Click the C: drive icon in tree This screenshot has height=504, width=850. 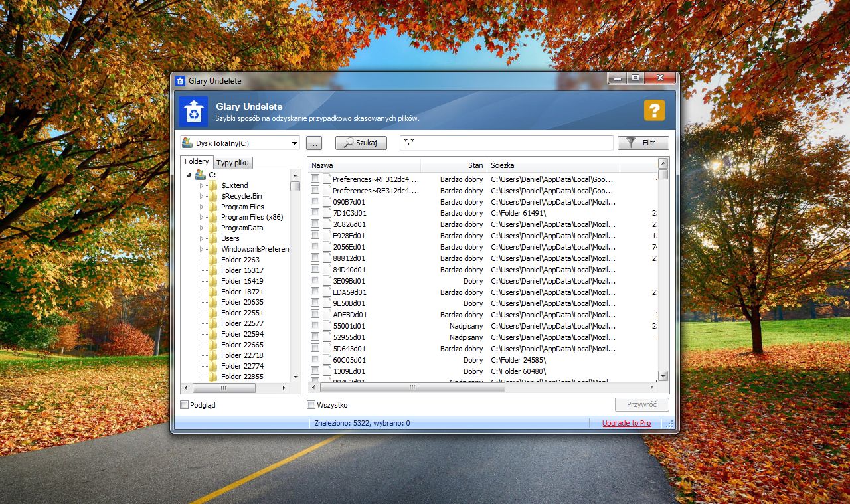click(200, 175)
